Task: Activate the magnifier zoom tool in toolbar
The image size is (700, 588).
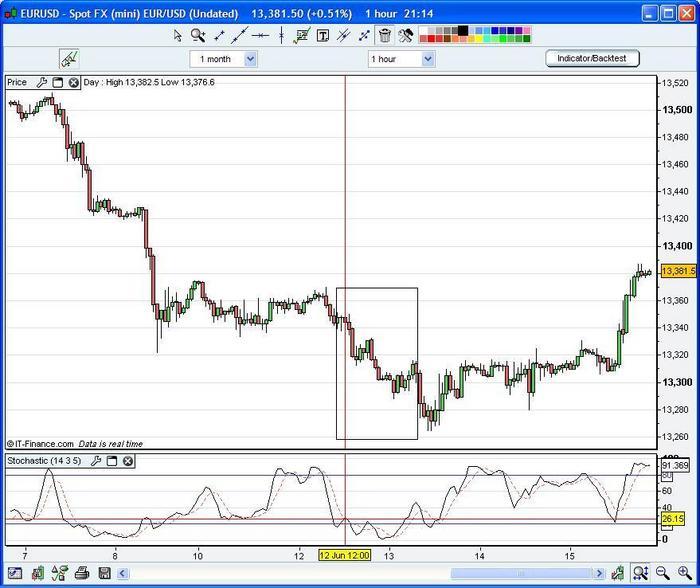Action: 198,35
